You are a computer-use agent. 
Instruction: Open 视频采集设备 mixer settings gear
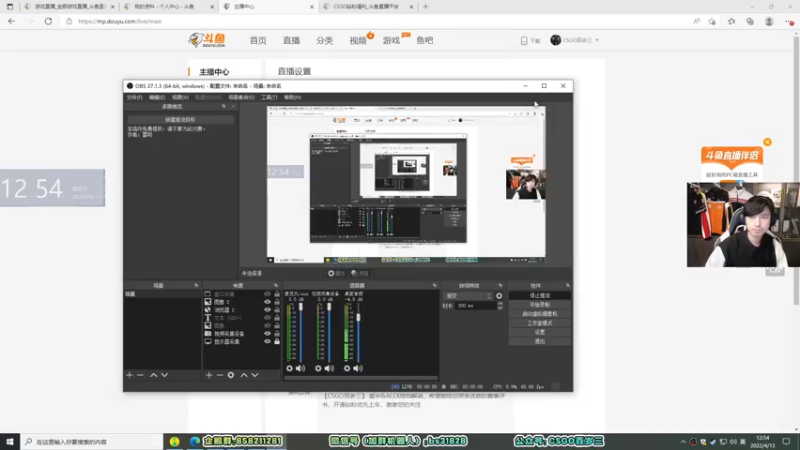coord(318,368)
